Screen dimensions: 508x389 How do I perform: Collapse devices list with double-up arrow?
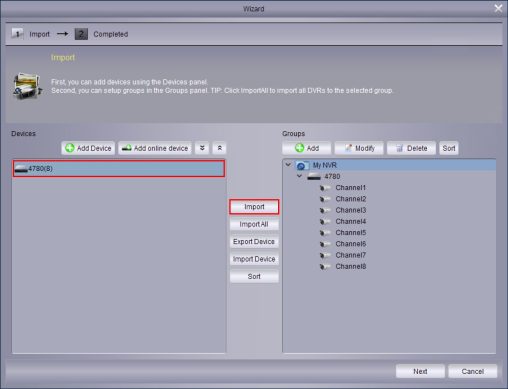pyautogui.click(x=219, y=148)
